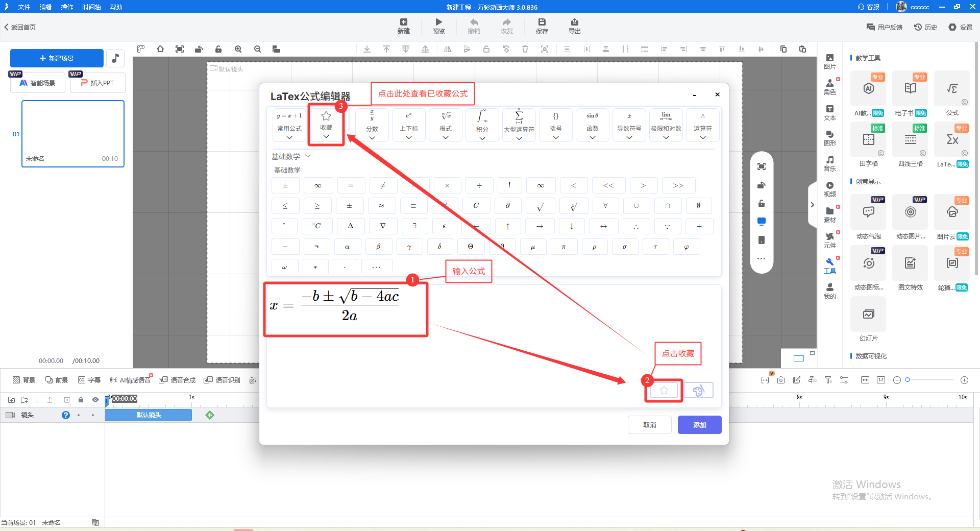
Task: Toggle the 1:1 timeline scale button
Action: pyautogui.click(x=881, y=380)
